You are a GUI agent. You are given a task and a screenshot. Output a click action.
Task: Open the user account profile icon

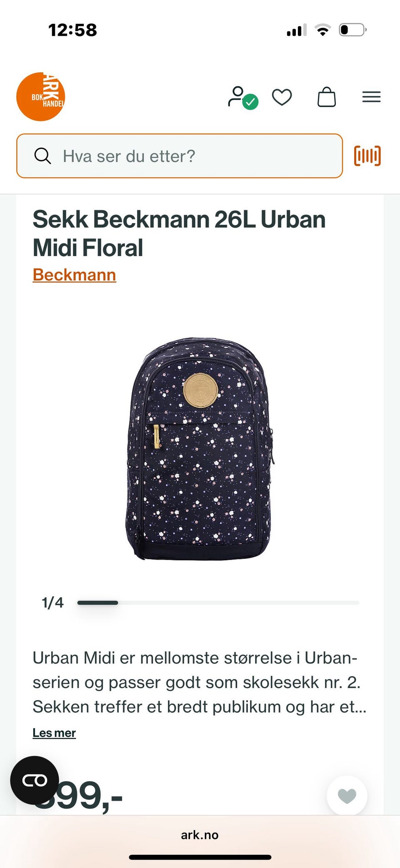[242, 98]
